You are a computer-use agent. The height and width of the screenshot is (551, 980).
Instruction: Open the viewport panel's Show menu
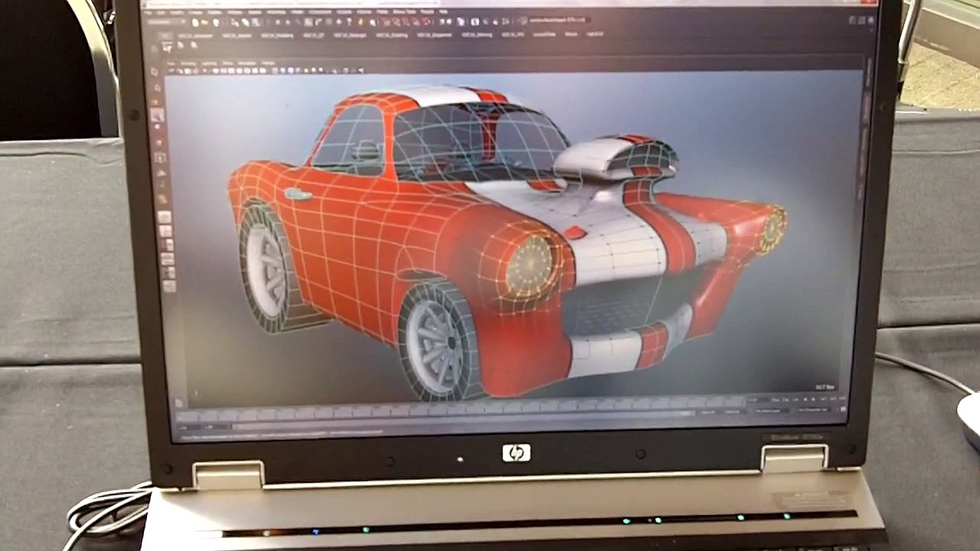tap(227, 62)
